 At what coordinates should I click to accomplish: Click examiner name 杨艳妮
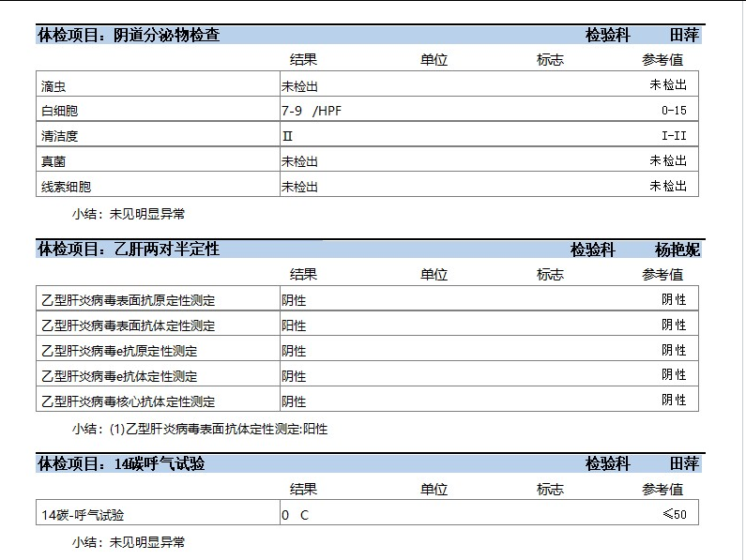click(677, 250)
